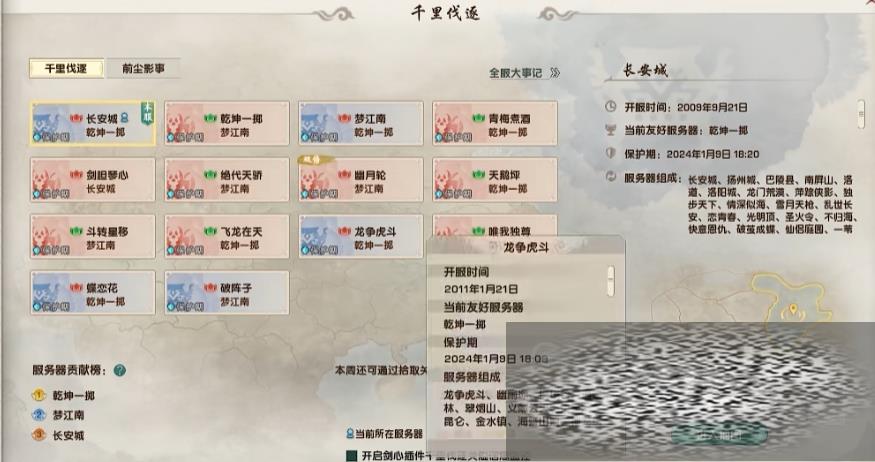Select the 千里伐逐 tab
The width and height of the screenshot is (875, 462).
[x=66, y=69]
